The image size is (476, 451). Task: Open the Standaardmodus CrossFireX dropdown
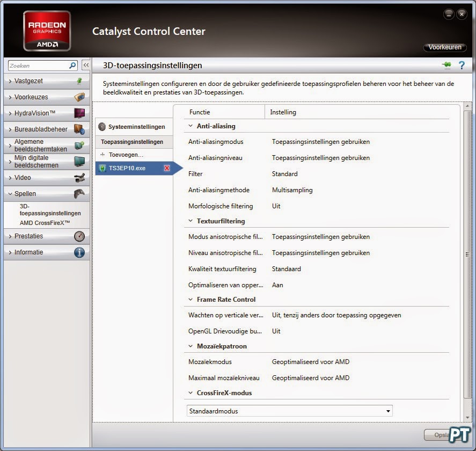pyautogui.click(x=290, y=411)
